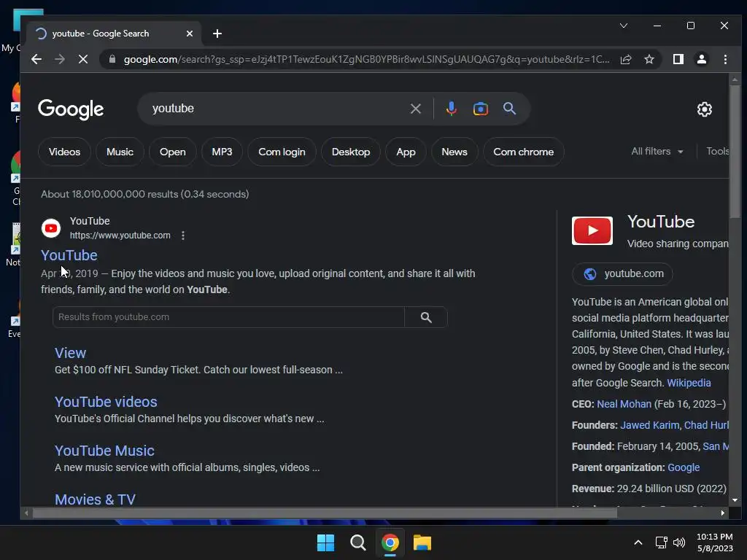Open the Jawed Karim founder link
This screenshot has height=560, width=747.
[650, 425]
